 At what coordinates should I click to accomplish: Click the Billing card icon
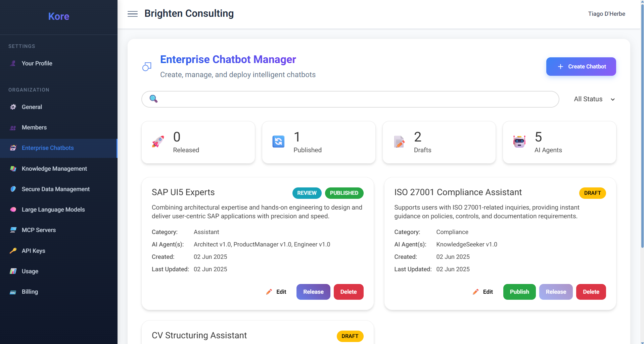click(13, 292)
